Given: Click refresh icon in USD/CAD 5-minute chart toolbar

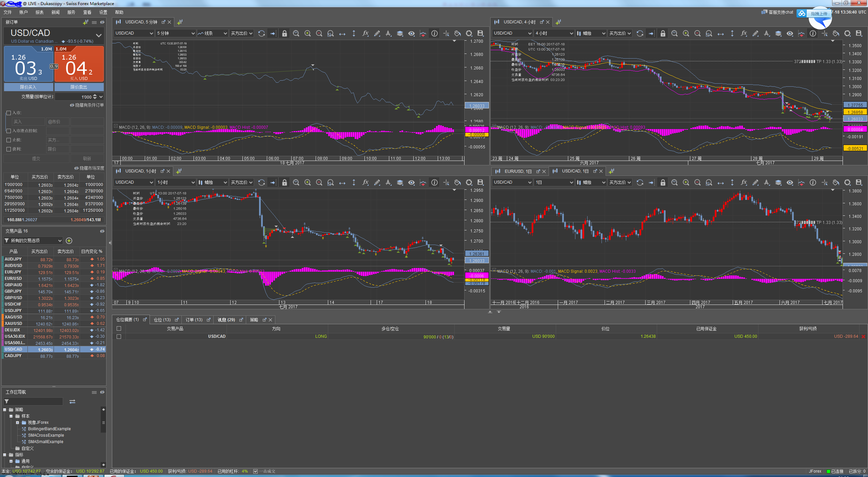Looking at the screenshot, I should pos(261,33).
